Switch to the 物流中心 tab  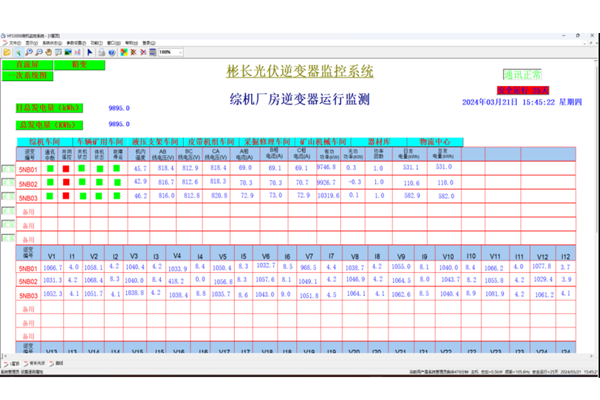[x=441, y=142]
